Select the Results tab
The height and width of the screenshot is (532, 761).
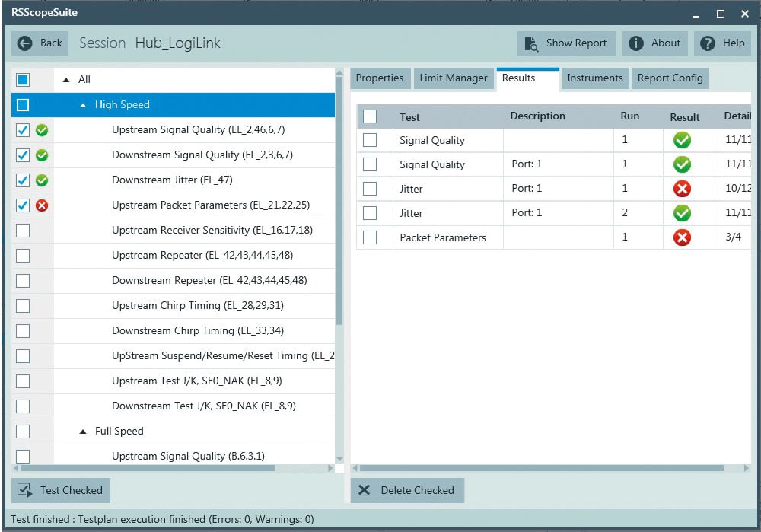[527, 78]
